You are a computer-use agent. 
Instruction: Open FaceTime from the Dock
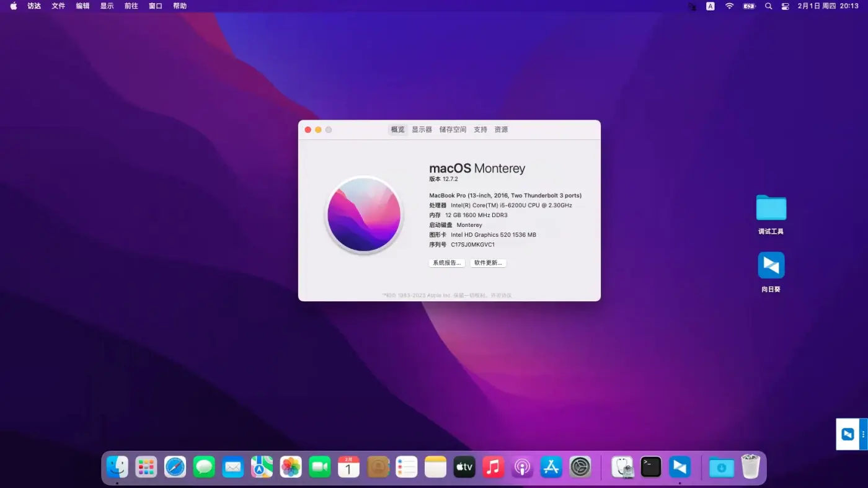(320, 466)
